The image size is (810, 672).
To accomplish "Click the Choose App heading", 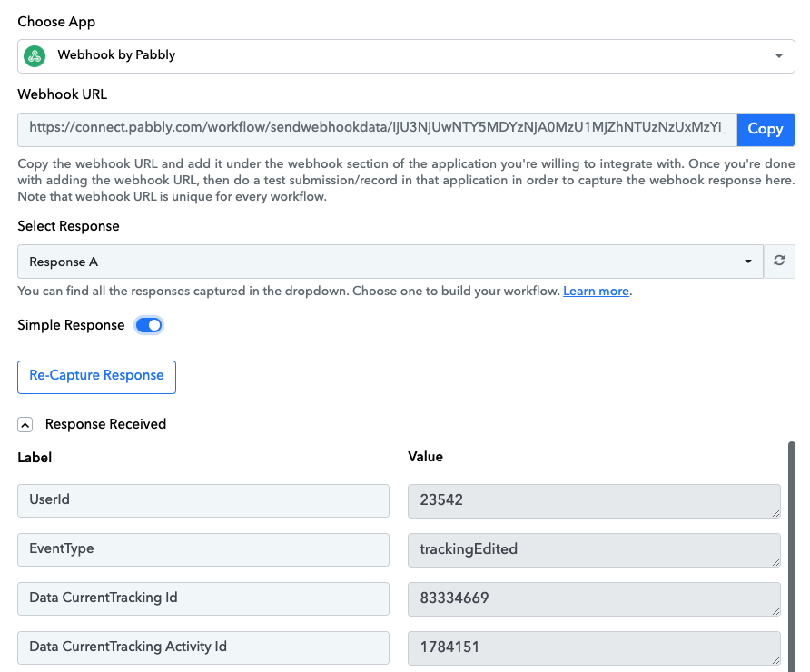I will pos(56,22).
